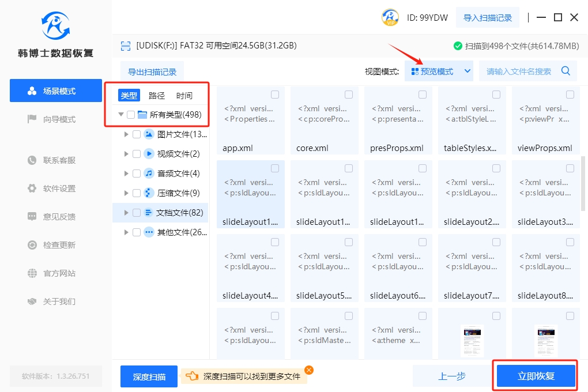The height and width of the screenshot is (392, 588).
Task: Open the 官方网站 official website
Action: pos(59,273)
